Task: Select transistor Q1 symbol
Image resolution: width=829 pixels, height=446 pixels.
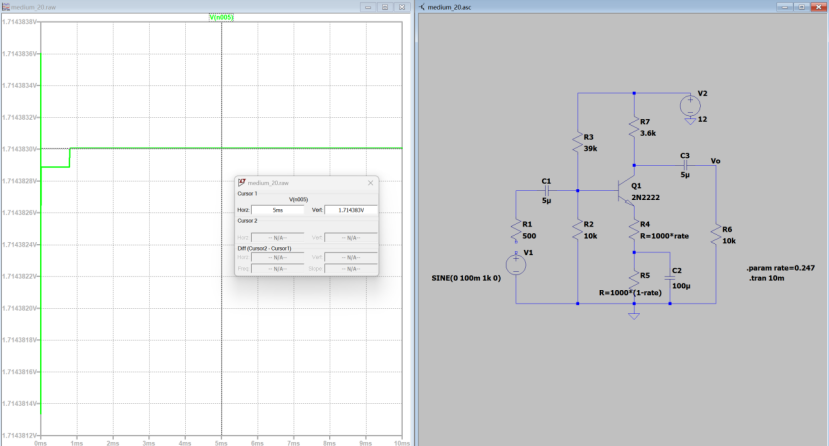Action: (x=627, y=190)
